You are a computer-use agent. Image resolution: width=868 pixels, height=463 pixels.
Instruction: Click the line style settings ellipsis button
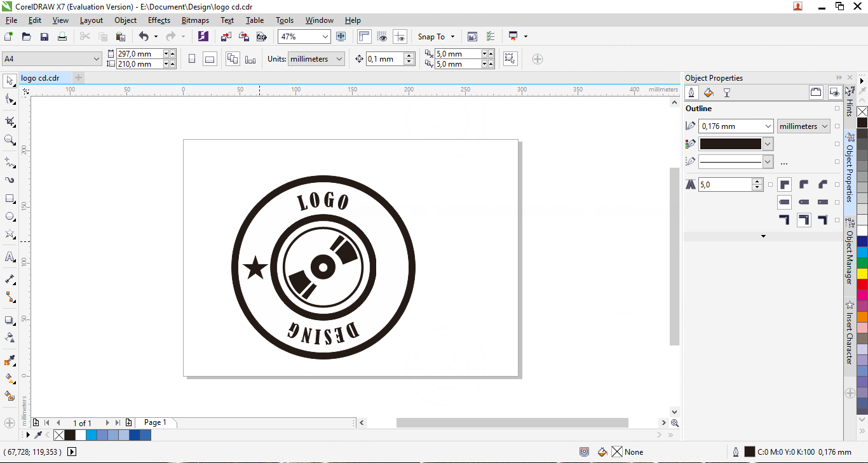[x=784, y=163]
